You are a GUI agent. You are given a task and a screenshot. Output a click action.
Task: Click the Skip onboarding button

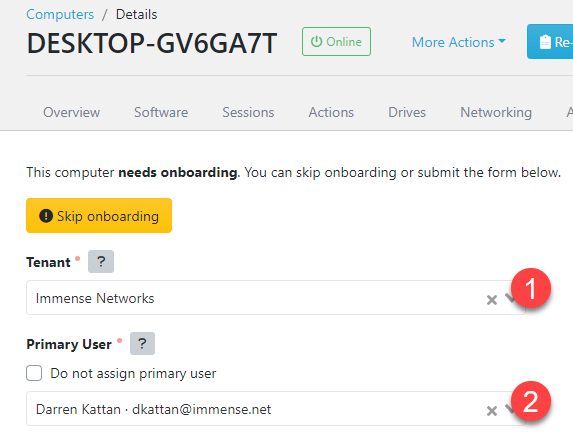pyautogui.click(x=99, y=216)
